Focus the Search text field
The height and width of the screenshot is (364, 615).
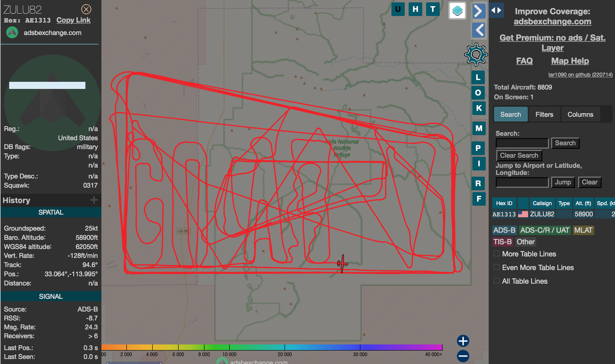pos(522,143)
